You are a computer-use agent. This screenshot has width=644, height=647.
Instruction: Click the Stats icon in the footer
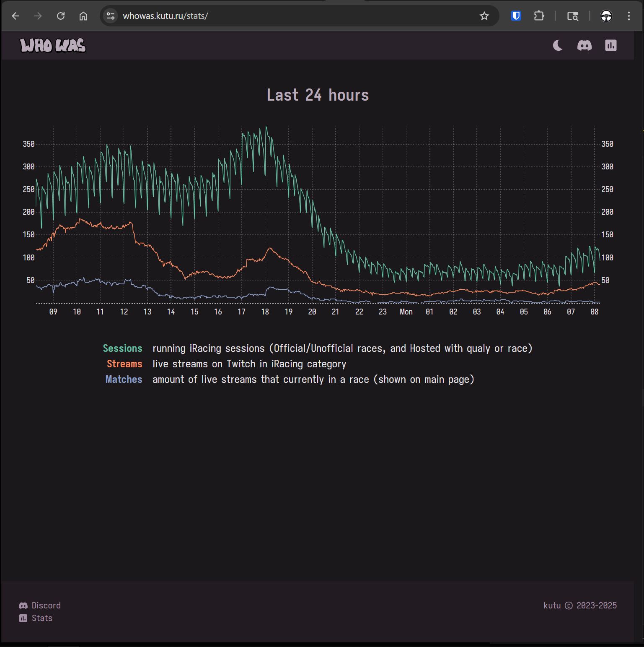point(23,618)
